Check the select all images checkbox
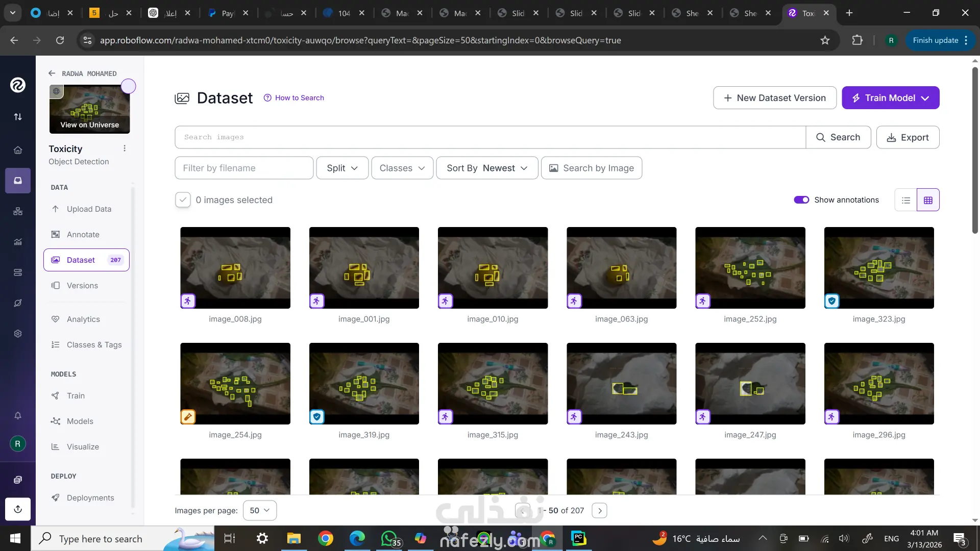980x551 pixels. pos(183,200)
